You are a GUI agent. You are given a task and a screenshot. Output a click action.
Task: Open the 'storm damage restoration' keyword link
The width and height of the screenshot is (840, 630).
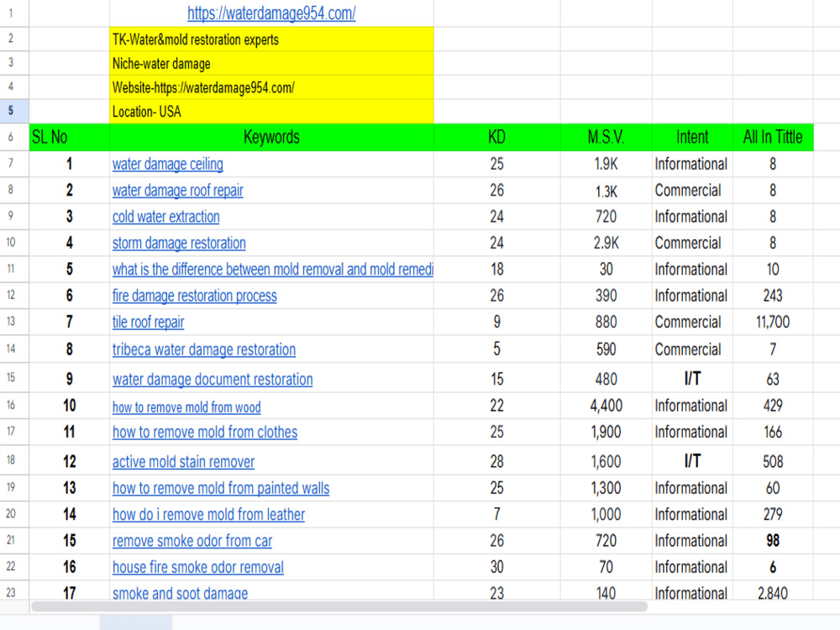179,243
